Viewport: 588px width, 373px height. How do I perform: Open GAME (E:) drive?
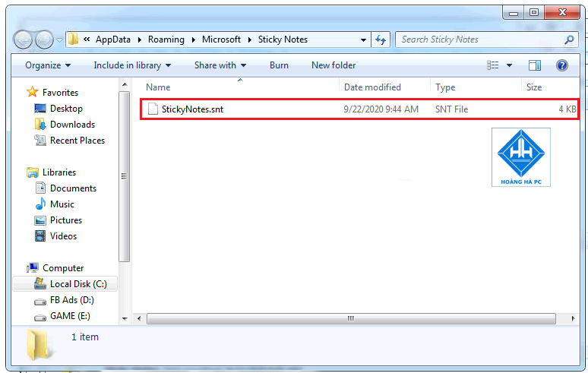[x=70, y=316]
